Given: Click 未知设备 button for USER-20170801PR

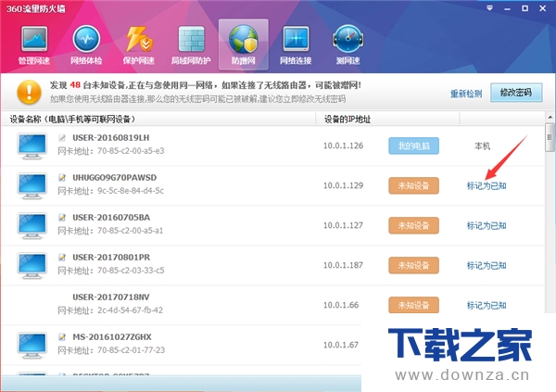Looking at the screenshot, I should pos(414,265).
